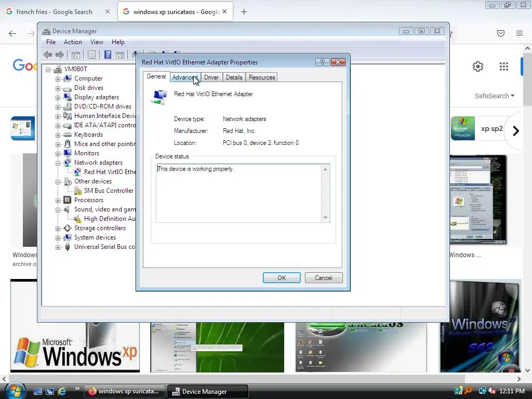Collapse the VM0B0T root node
The image size is (532, 399).
48,70
